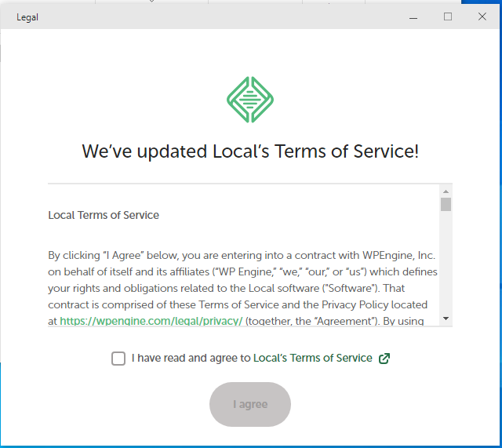Click the scrollbar down arrow in terms box
The width and height of the screenshot is (502, 448).
click(x=446, y=319)
